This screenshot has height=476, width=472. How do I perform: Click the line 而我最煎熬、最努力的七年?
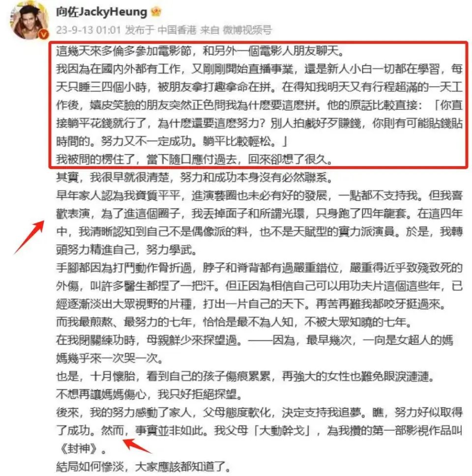234,322
